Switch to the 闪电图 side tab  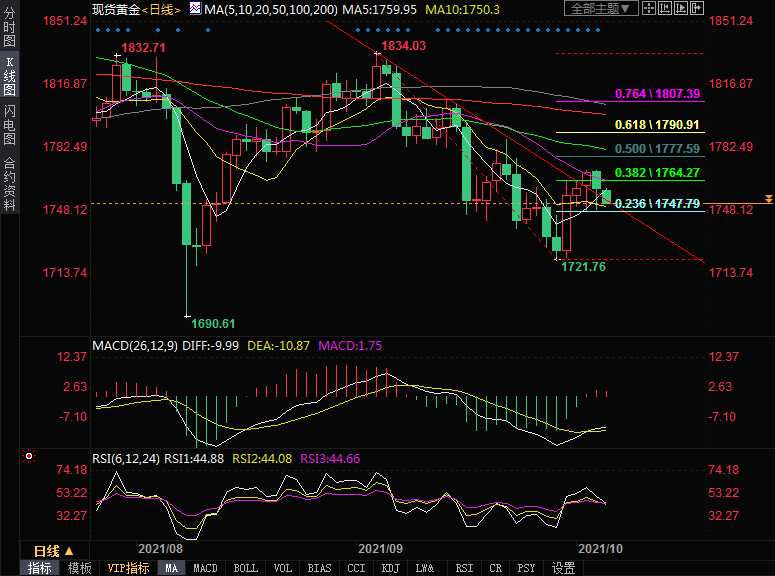tap(9, 124)
